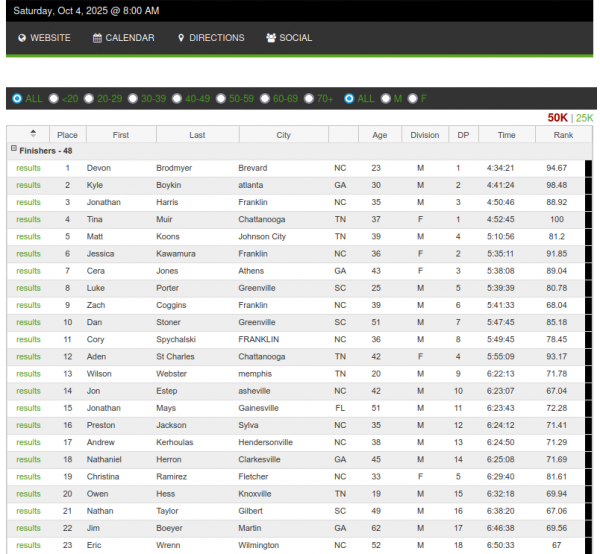Click the sort arrows icon in first column
This screenshot has width=600, height=554.
[x=32, y=134]
